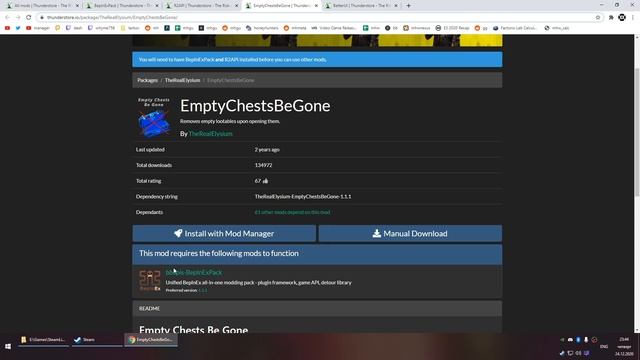This screenshot has width=640, height=360.
Task: Open the 'Video Game Releases' bookmark
Action: click(x=333, y=28)
